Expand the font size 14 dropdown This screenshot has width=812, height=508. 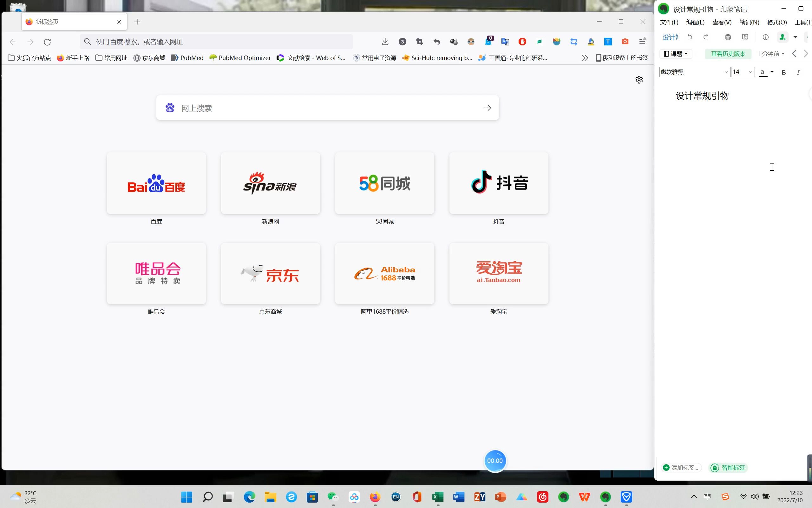[x=750, y=72]
